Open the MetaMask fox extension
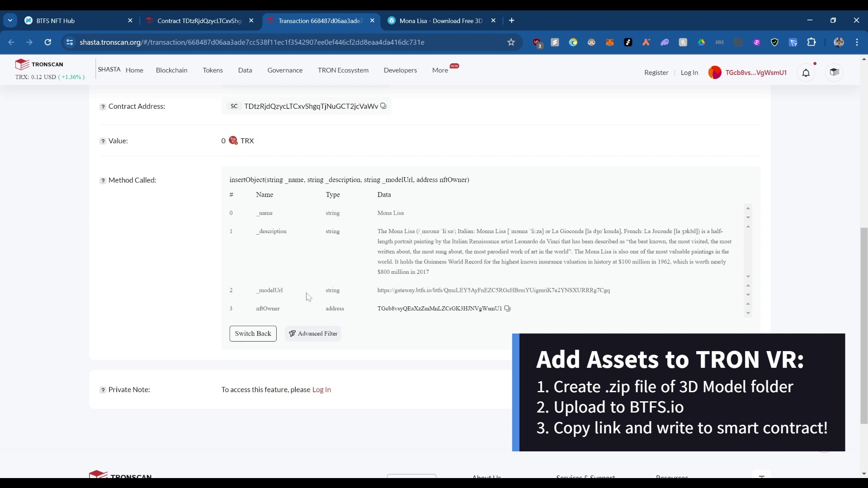This screenshot has height=488, width=868. click(x=610, y=42)
